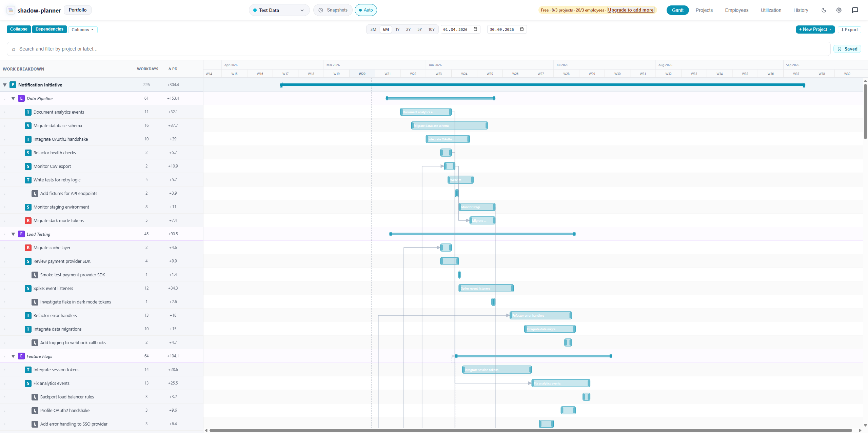Click the W20 week marker
868x433 pixels.
(x=362, y=74)
